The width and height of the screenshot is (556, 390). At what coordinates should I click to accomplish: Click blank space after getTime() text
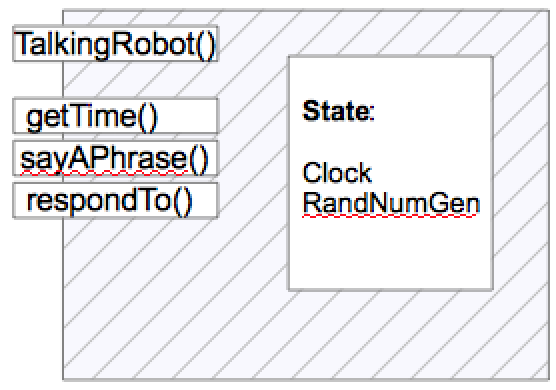tap(186, 116)
